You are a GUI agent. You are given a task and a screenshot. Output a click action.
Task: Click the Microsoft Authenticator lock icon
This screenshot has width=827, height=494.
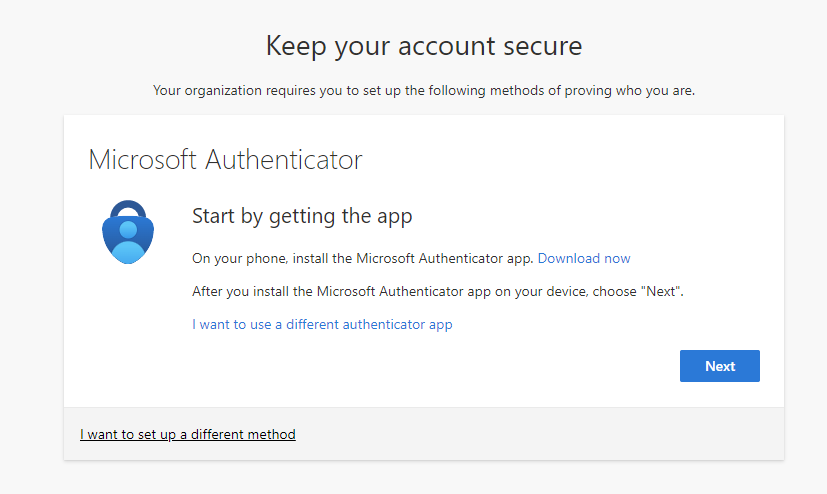pos(128,232)
